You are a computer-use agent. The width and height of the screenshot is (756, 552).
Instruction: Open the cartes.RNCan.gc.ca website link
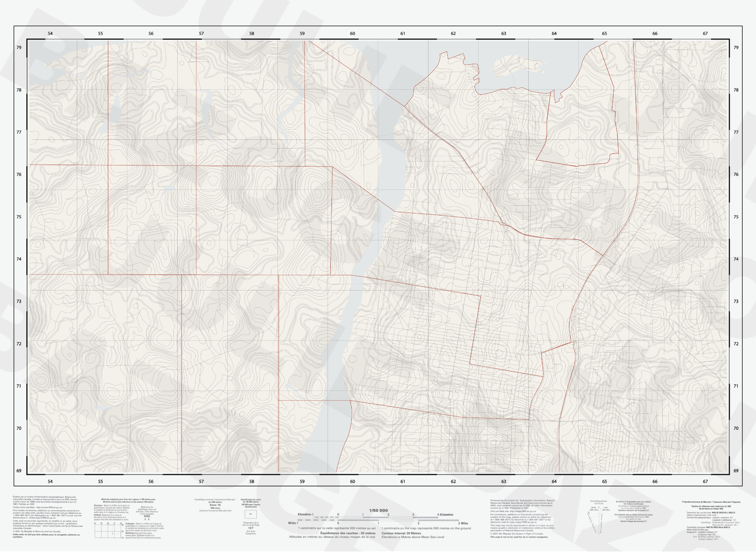pyautogui.click(x=49, y=507)
